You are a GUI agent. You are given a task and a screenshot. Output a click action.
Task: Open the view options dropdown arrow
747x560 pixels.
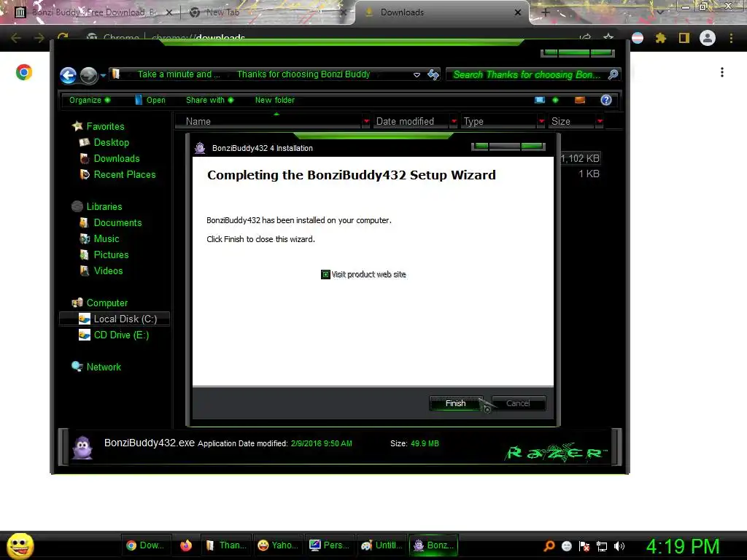555,100
